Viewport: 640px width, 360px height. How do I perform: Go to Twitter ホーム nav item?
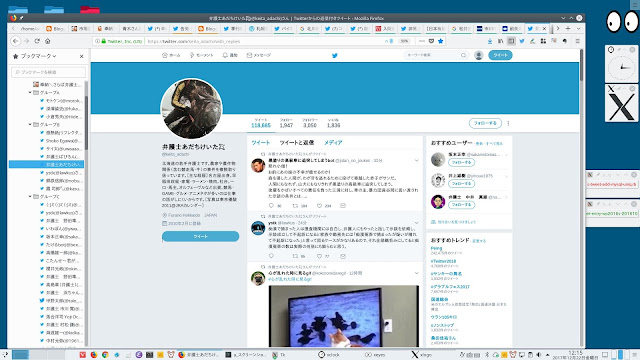click(171, 55)
